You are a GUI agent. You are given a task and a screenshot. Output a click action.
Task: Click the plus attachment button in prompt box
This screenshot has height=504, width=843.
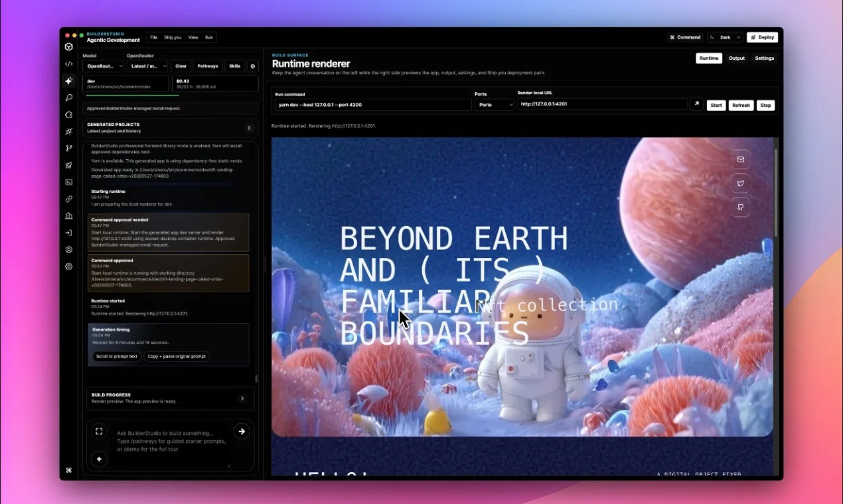(99, 459)
